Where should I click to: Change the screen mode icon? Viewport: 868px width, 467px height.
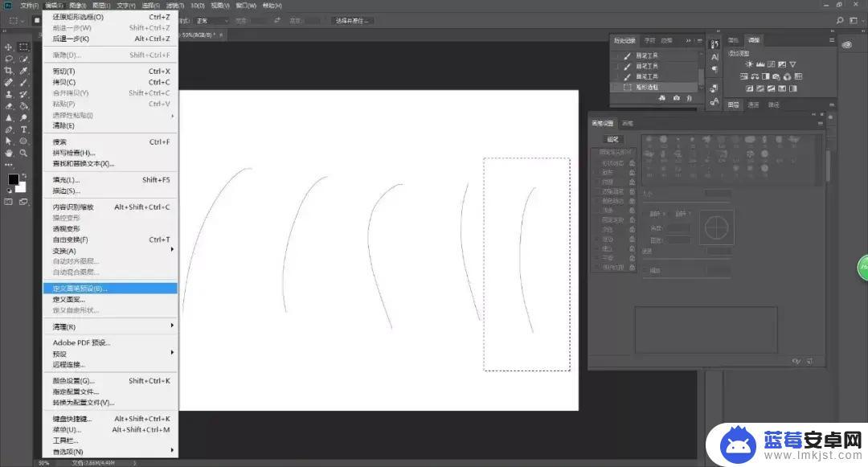pos(23,202)
